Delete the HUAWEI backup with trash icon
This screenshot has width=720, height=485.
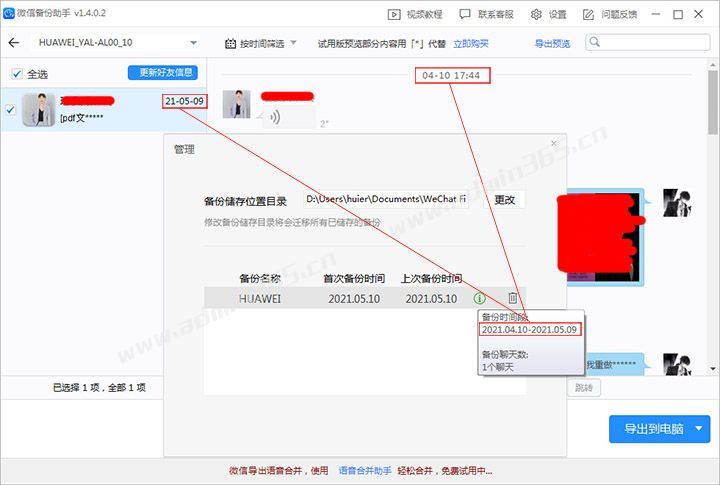(x=512, y=298)
